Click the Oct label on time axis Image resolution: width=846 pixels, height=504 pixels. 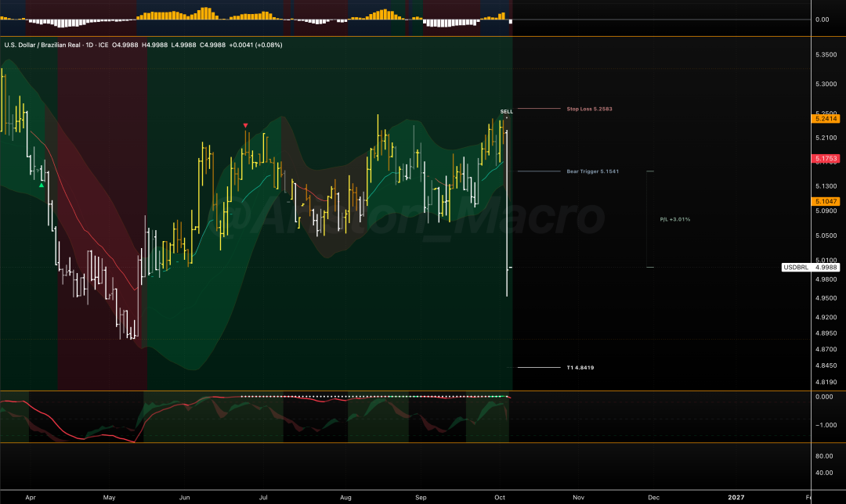pyautogui.click(x=500, y=498)
